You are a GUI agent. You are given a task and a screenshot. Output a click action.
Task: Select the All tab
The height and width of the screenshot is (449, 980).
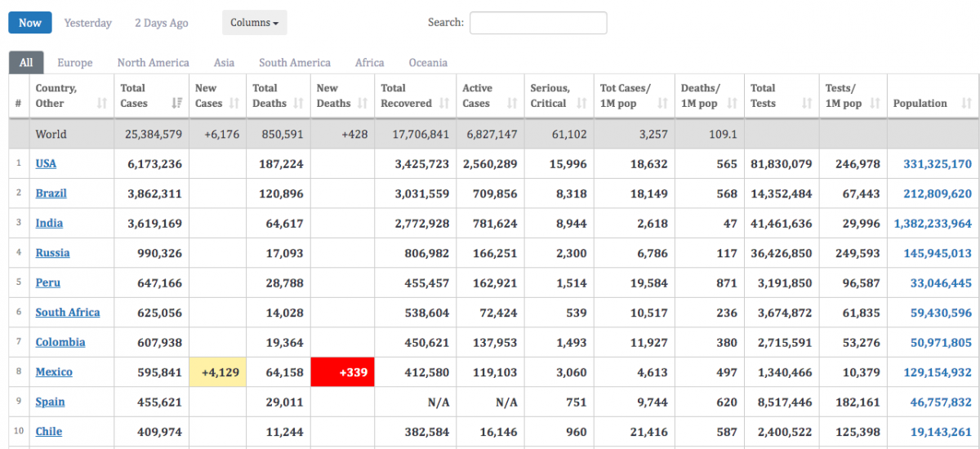pyautogui.click(x=26, y=63)
